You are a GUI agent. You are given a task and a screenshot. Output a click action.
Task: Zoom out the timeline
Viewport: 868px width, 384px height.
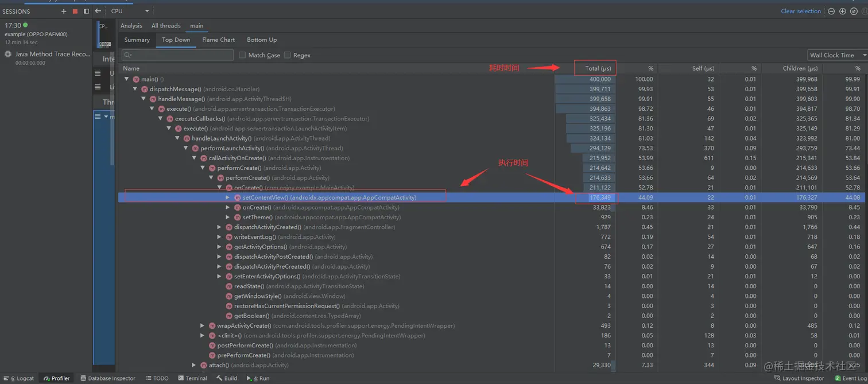[831, 11]
